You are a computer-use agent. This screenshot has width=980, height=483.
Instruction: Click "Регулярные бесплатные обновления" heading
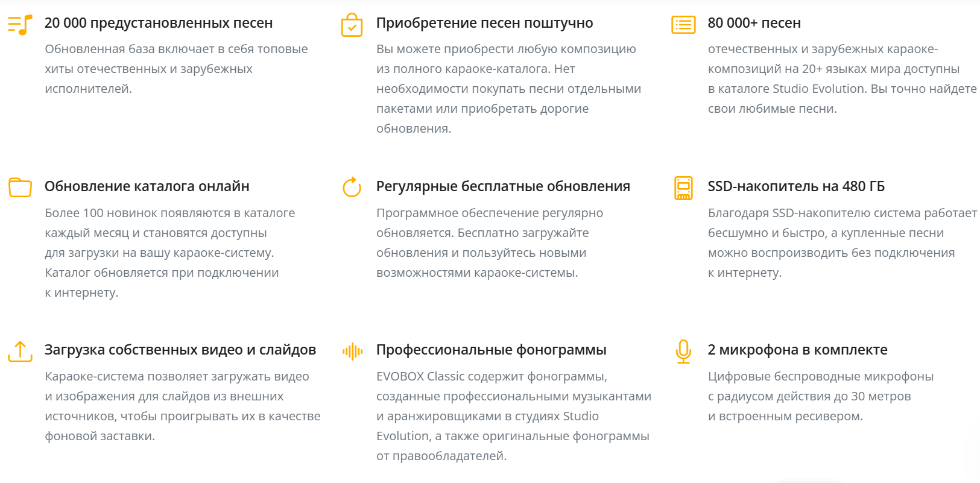[503, 186]
